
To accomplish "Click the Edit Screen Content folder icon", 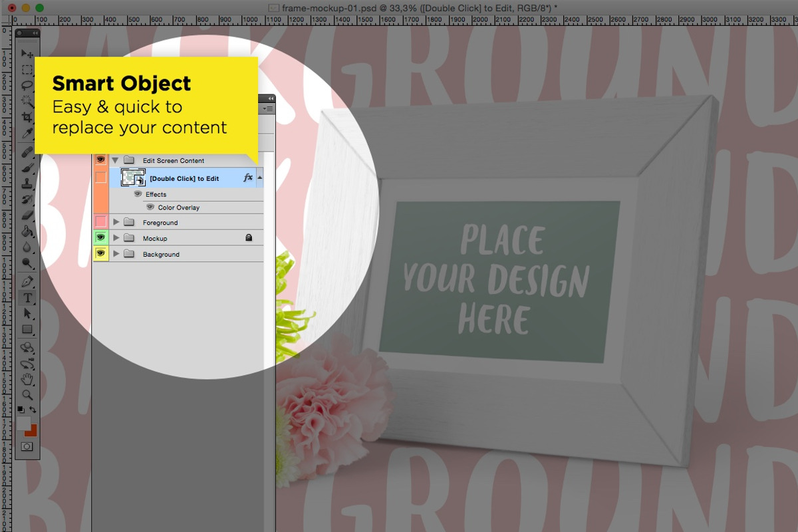I will point(129,160).
